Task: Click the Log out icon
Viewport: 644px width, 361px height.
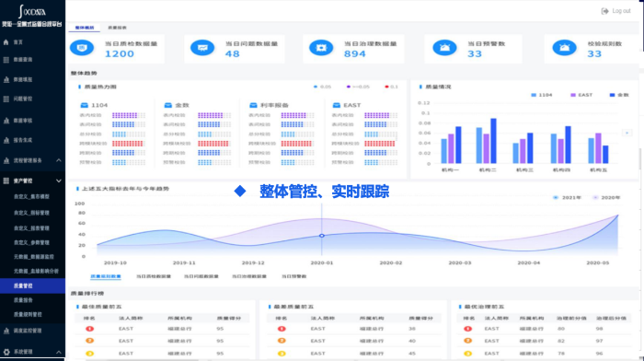Action: pos(604,11)
